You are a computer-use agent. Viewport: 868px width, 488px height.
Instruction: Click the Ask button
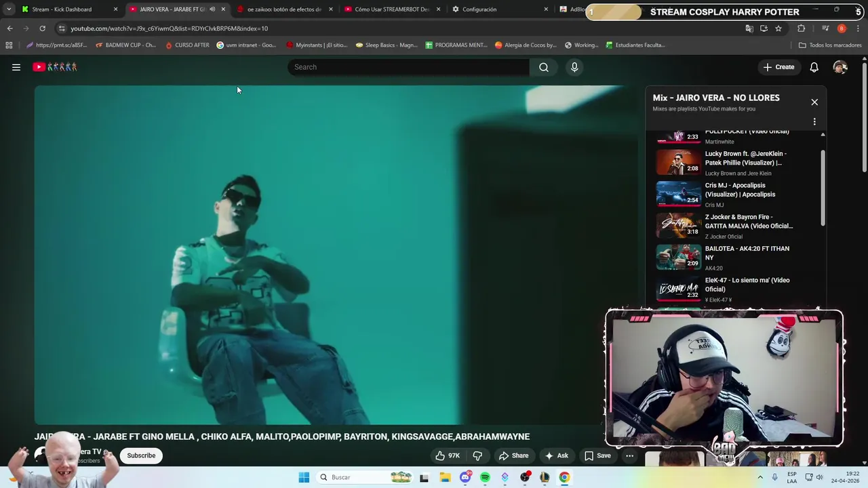point(556,455)
